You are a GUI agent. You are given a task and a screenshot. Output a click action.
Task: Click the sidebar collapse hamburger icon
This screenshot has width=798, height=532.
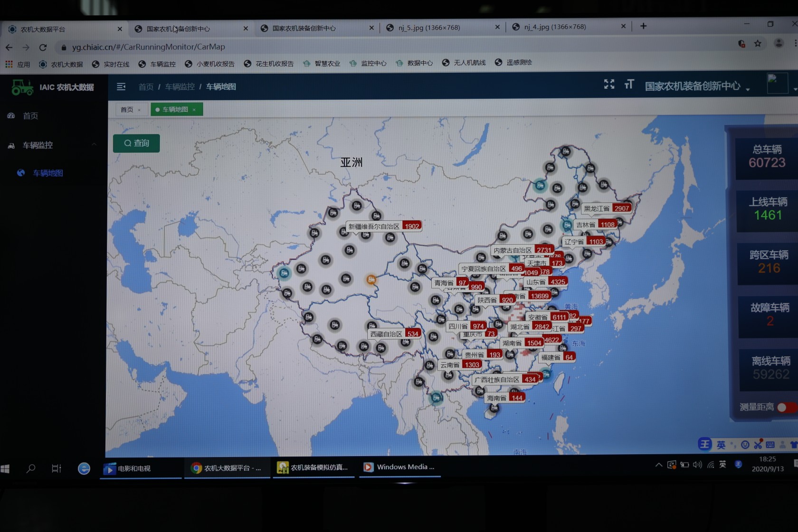pyautogui.click(x=121, y=86)
